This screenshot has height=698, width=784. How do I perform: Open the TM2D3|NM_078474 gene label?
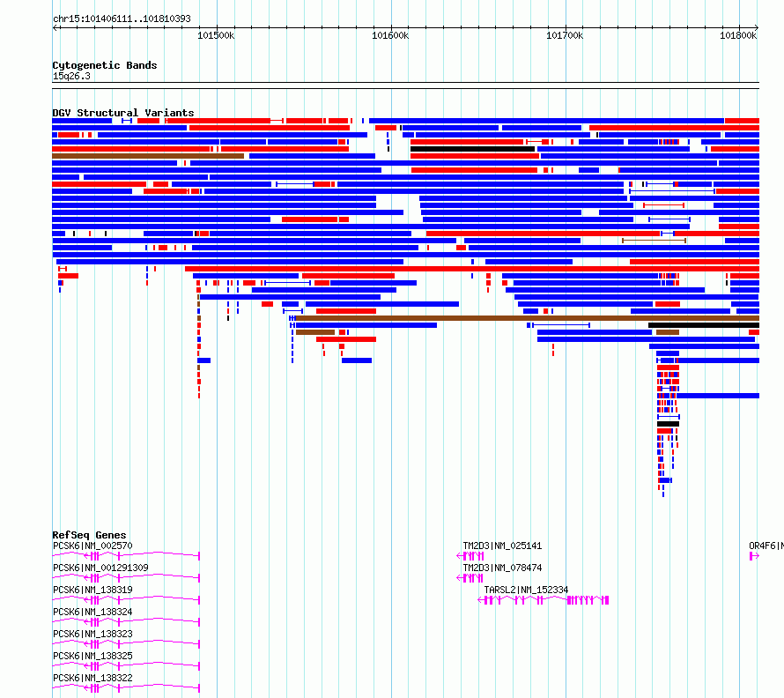pyautogui.click(x=502, y=568)
